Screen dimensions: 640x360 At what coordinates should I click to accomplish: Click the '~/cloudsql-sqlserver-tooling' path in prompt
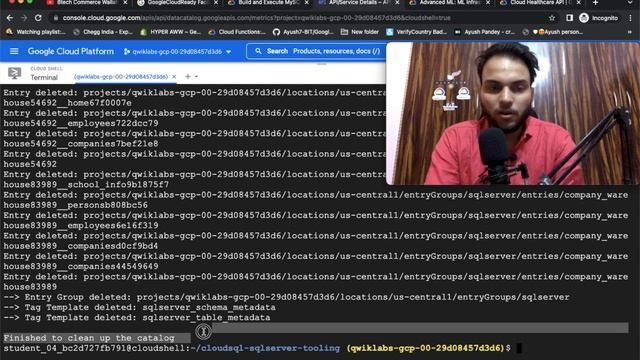pyautogui.click(x=265, y=348)
